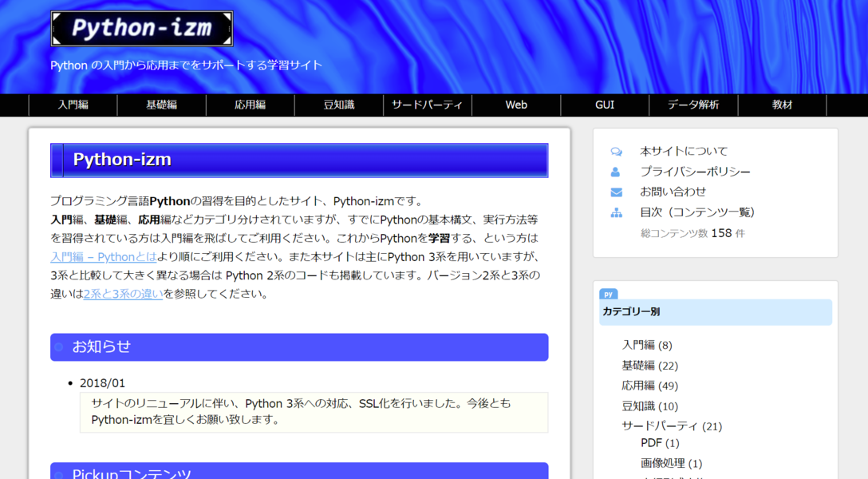Click the circle bullet icon on the お知らせ header
Viewport: 868px width, 479px height.
[x=60, y=347]
